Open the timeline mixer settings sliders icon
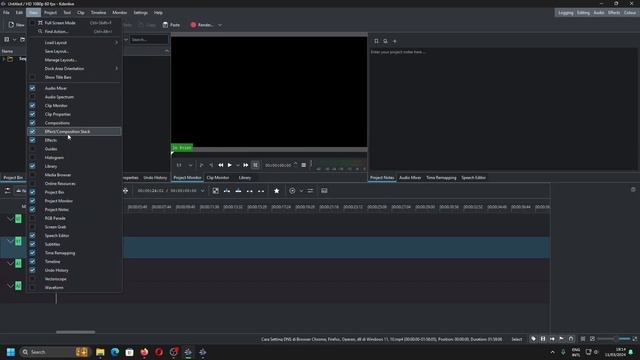 coord(310,191)
